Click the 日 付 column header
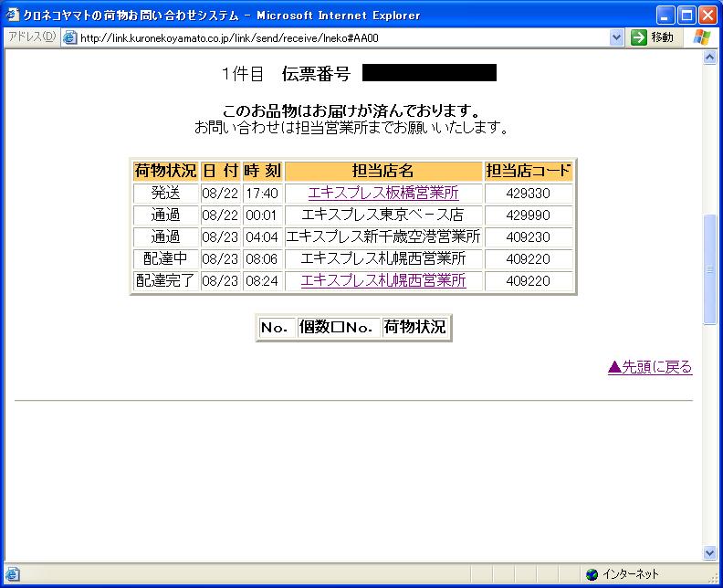 tap(220, 171)
